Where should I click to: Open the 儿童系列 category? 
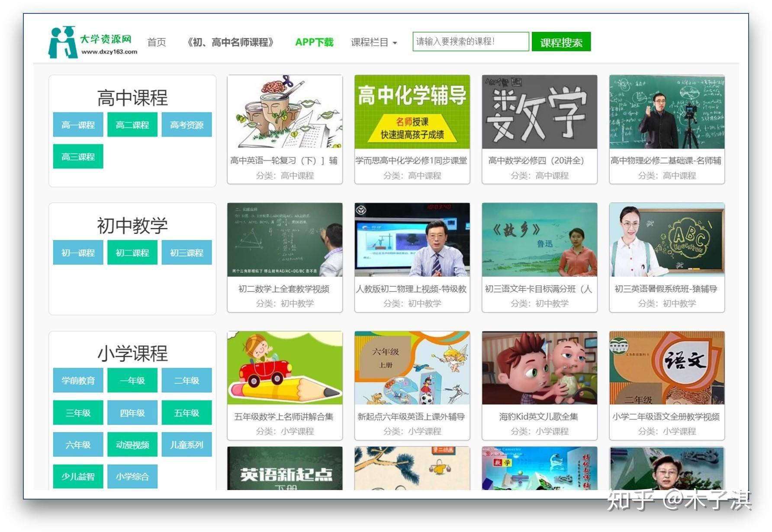pyautogui.click(x=187, y=445)
